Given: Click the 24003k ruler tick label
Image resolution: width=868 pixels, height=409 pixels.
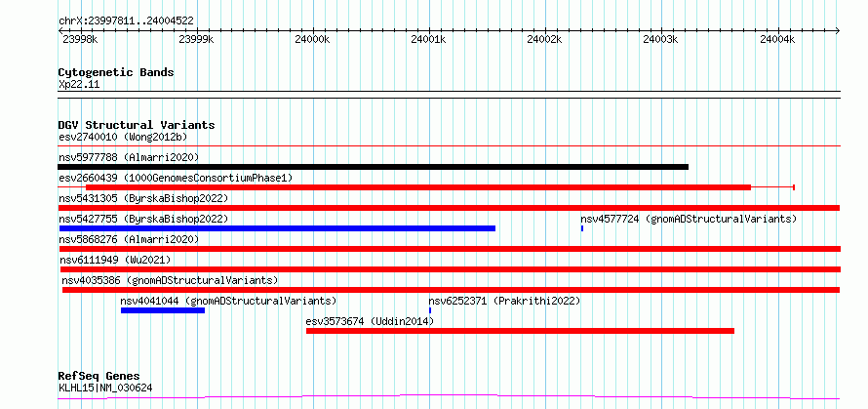Looking at the screenshot, I should tap(661, 39).
